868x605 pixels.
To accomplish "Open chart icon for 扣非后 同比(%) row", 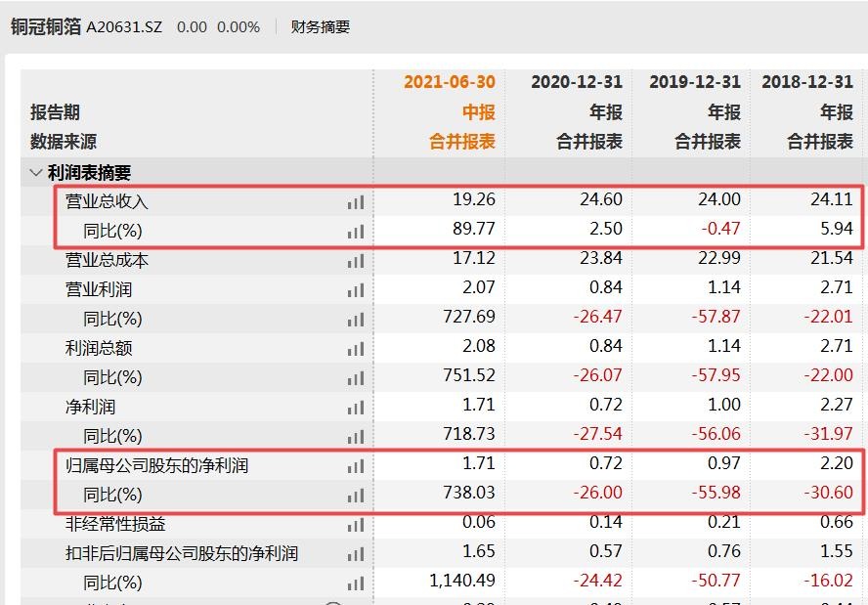I will [x=356, y=583].
